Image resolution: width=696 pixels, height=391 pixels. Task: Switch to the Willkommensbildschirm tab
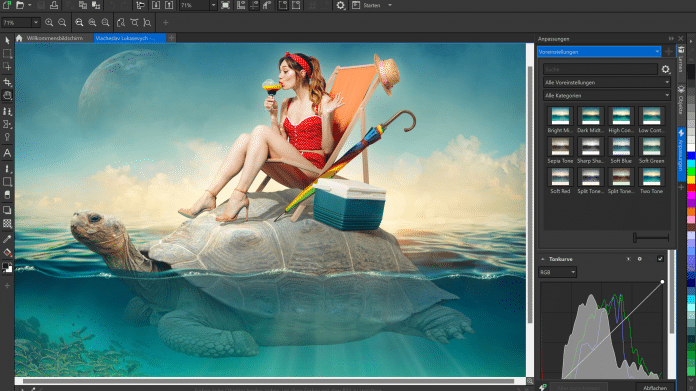(55, 38)
